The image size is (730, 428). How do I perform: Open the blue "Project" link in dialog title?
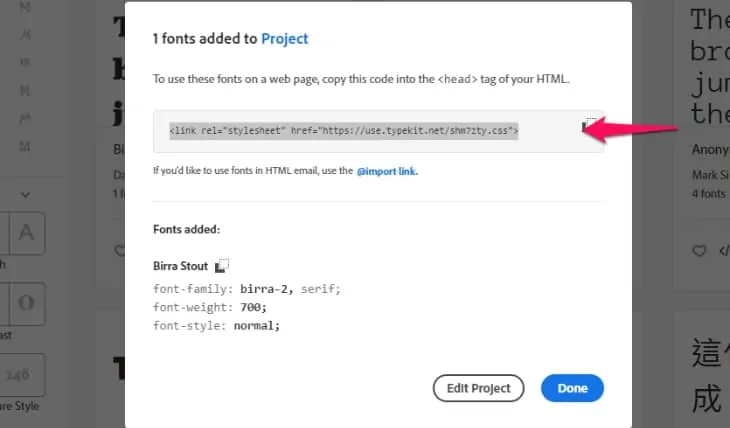pyautogui.click(x=285, y=39)
